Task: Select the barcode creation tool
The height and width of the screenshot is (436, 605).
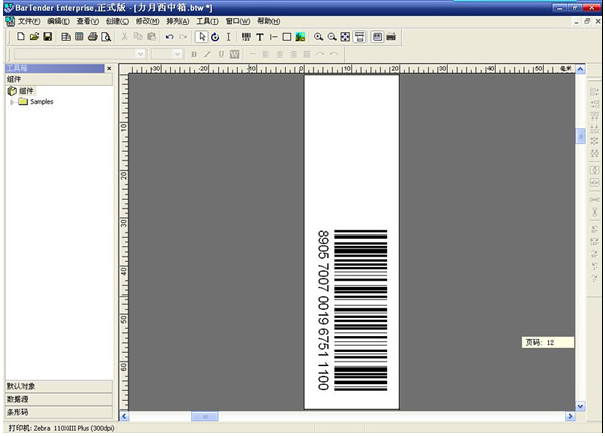Action: [x=246, y=37]
